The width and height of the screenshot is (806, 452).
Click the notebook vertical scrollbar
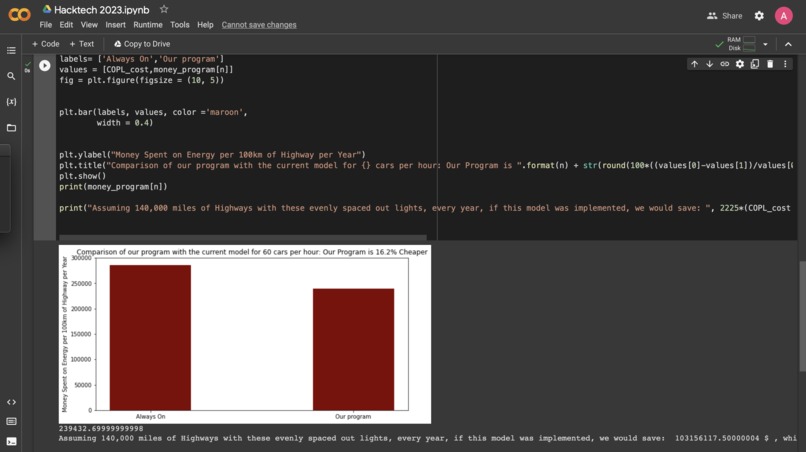[802, 316]
